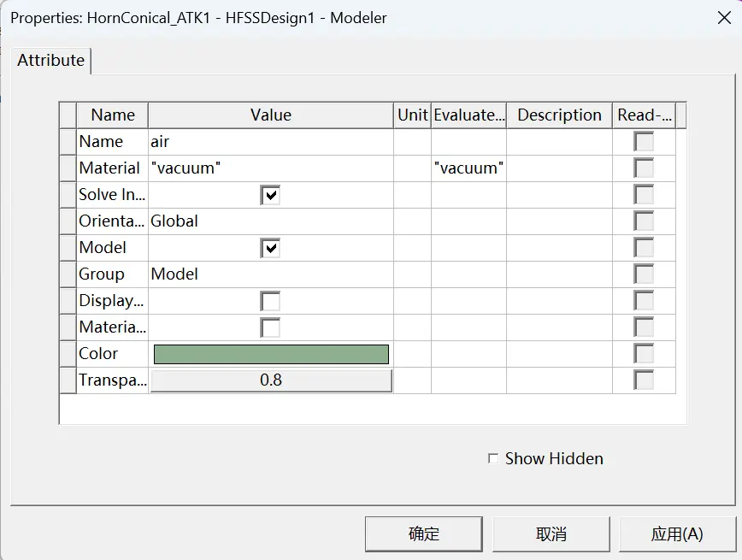Screen dimensions: 742x560
Task: Uncheck the Model checkbox
Action: pyautogui.click(x=270, y=248)
